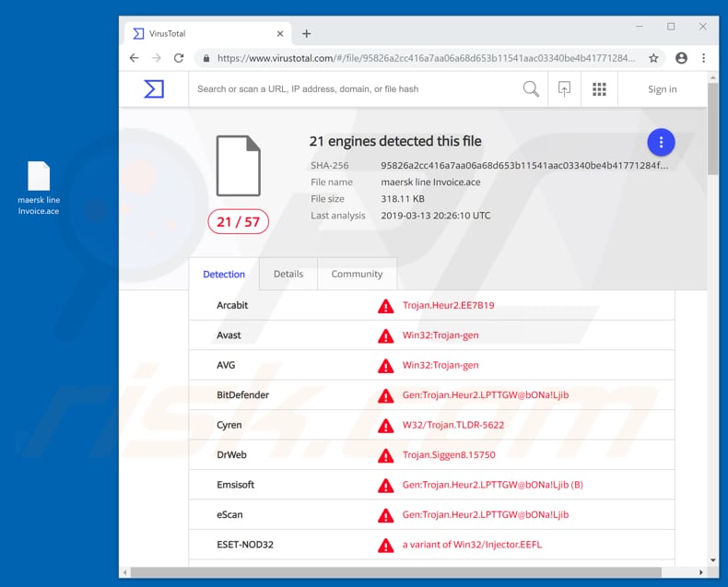Click the padlock site info icon
The height and width of the screenshot is (587, 728).
(206, 58)
